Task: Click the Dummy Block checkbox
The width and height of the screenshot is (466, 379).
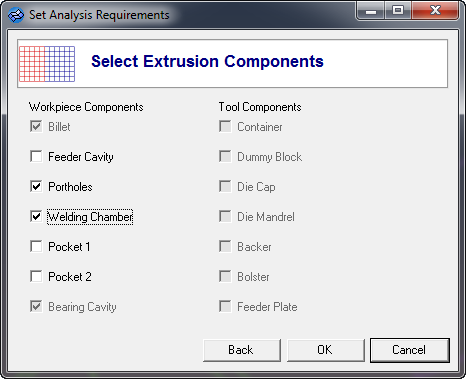Action: click(x=225, y=156)
